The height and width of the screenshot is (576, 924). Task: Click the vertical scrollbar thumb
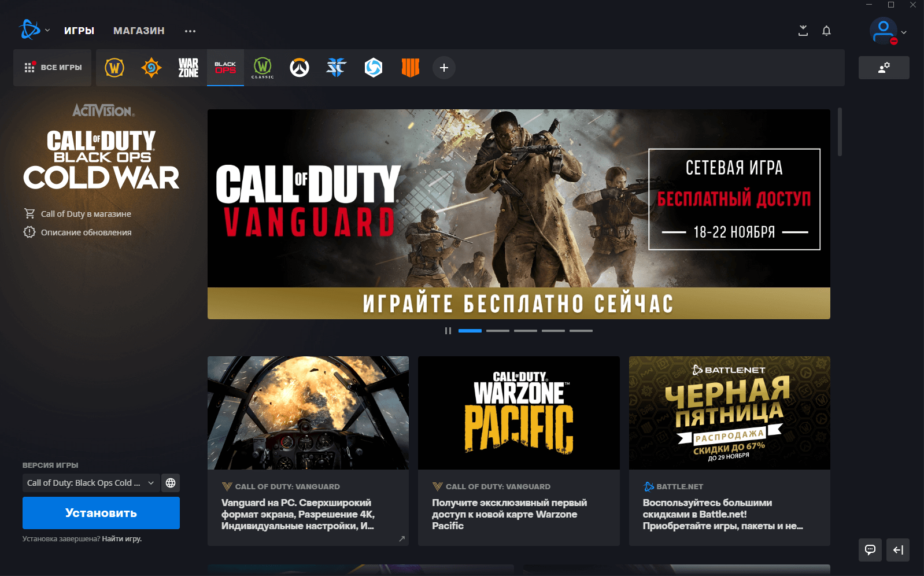pyautogui.click(x=840, y=132)
